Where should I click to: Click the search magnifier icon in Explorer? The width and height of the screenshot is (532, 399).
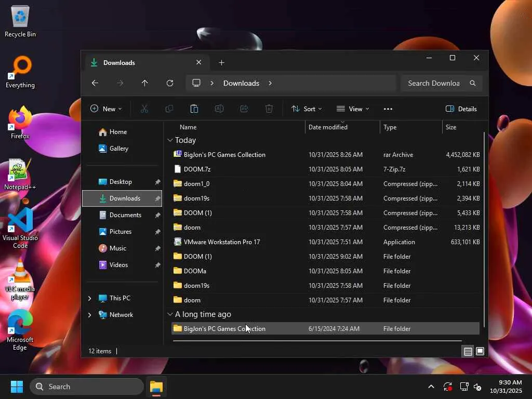pyautogui.click(x=473, y=83)
